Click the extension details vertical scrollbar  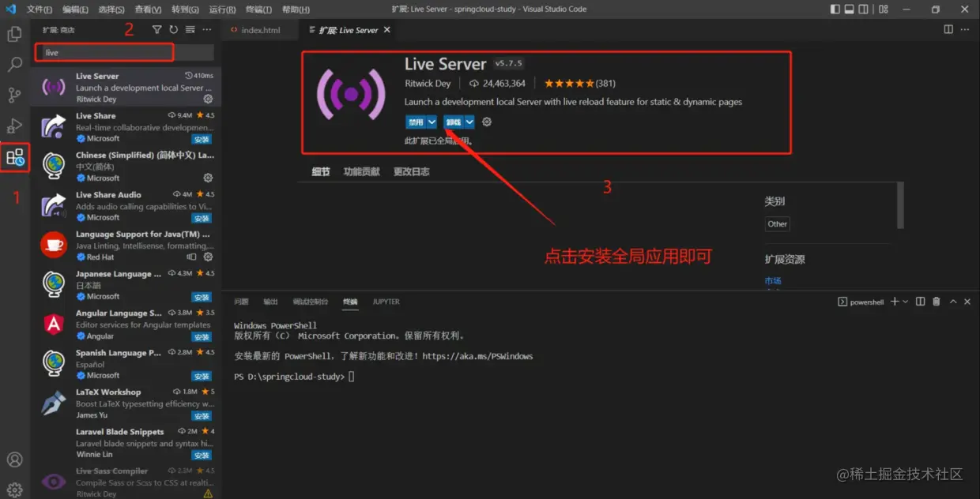(900, 205)
